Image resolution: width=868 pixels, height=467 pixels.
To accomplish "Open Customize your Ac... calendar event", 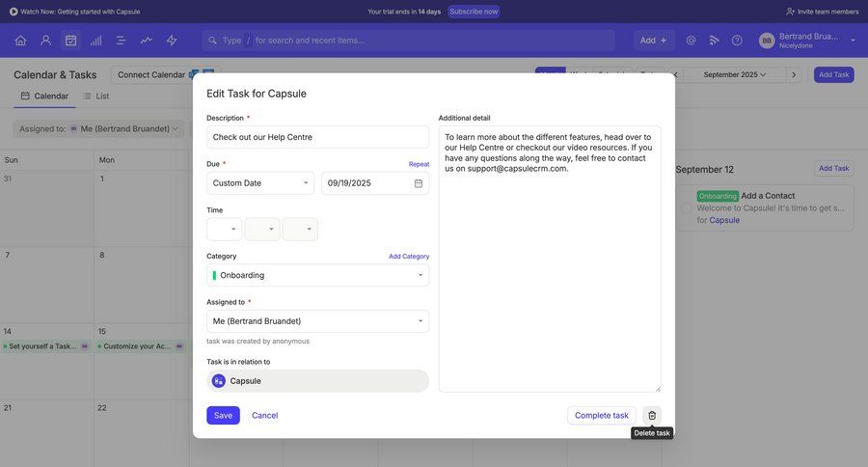I will pos(140,346).
